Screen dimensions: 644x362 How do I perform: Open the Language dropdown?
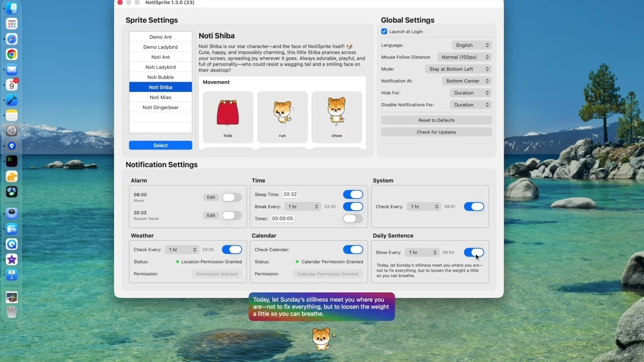(471, 45)
